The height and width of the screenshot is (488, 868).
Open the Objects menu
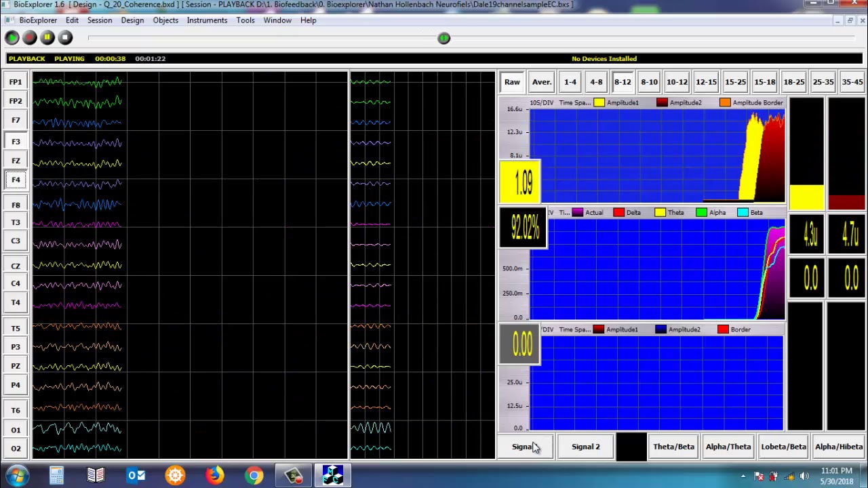165,20
